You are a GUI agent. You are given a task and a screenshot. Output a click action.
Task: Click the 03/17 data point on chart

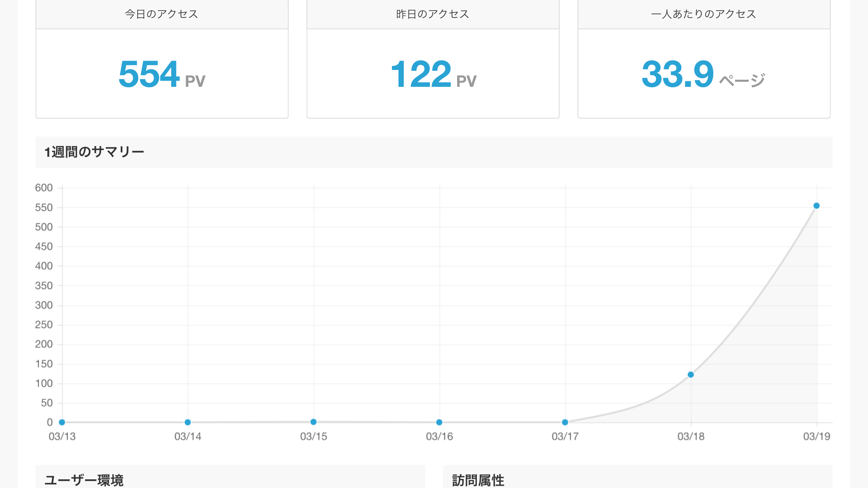pos(565,422)
